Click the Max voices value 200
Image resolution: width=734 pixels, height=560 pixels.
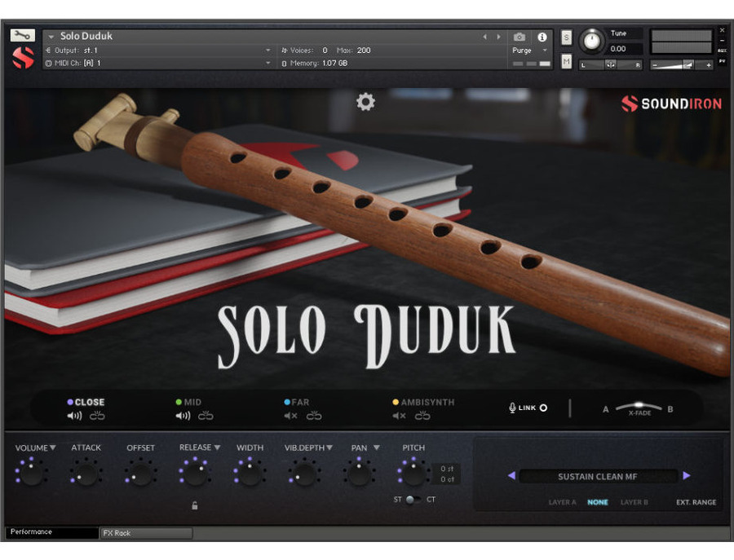pos(363,50)
